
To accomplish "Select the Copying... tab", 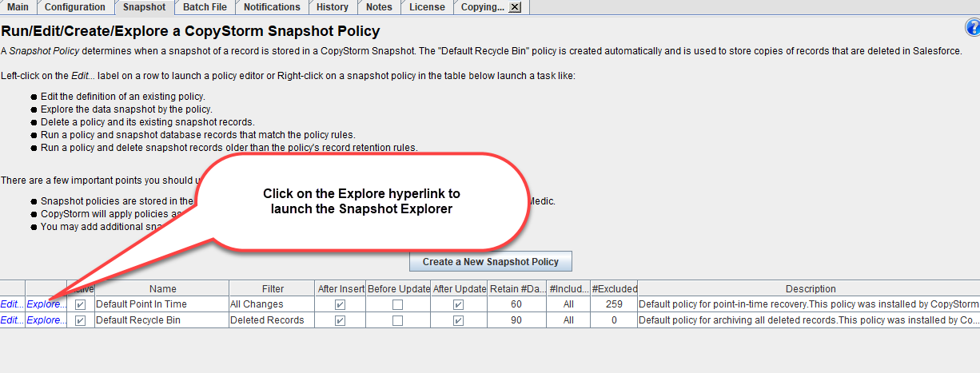I will [x=482, y=7].
